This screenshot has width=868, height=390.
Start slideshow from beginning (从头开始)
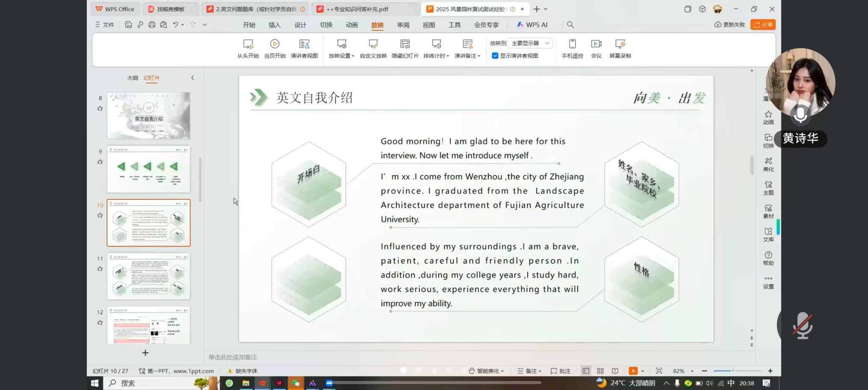248,48
